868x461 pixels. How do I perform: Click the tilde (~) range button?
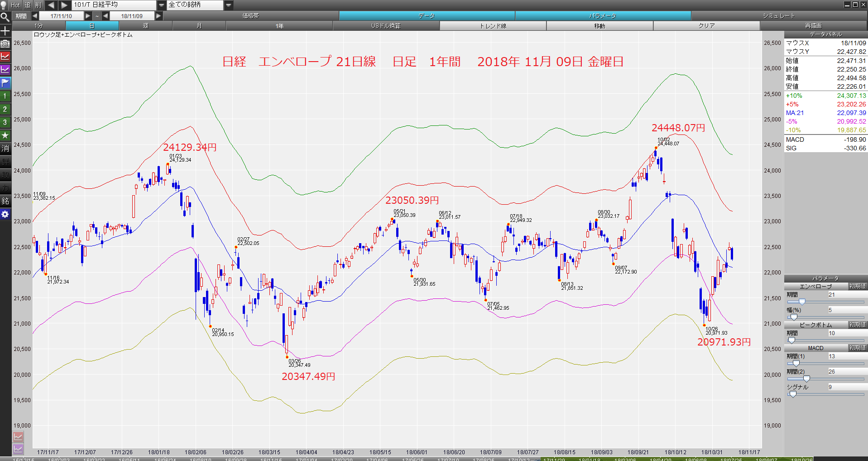pyautogui.click(x=97, y=16)
